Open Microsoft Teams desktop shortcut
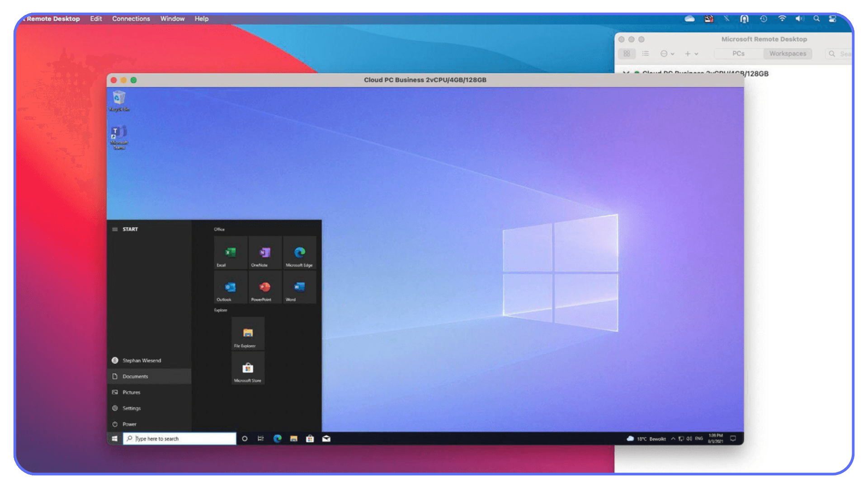This screenshot has width=868, height=488. [x=119, y=137]
